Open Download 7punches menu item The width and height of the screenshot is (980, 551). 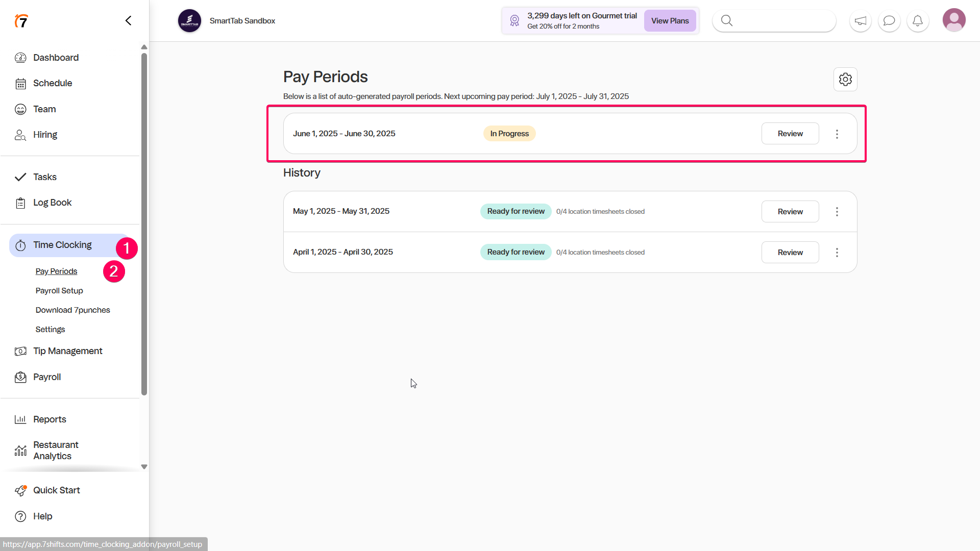pyautogui.click(x=72, y=310)
